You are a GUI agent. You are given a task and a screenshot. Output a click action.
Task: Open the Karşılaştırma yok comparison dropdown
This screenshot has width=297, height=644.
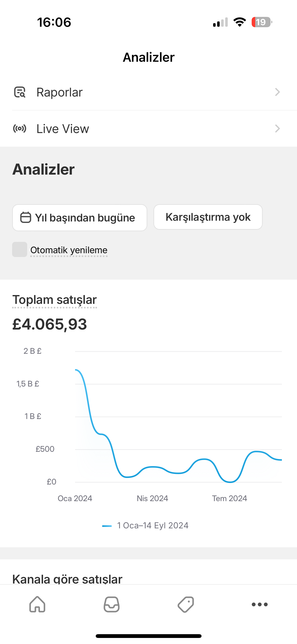click(x=208, y=217)
